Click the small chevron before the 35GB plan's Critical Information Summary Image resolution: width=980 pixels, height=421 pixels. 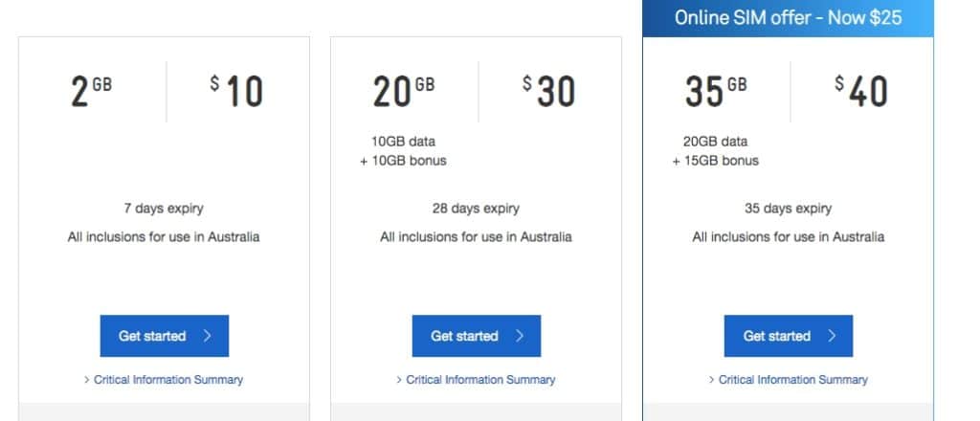(712, 380)
